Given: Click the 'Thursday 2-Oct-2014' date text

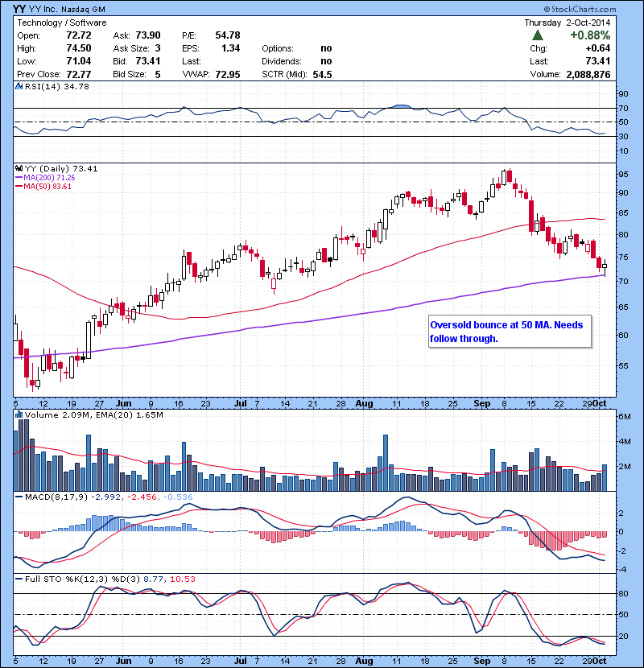Looking at the screenshot, I should [568, 23].
